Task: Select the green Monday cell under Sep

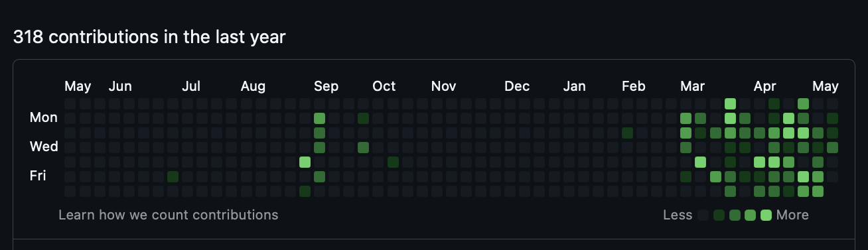Action: click(x=319, y=118)
